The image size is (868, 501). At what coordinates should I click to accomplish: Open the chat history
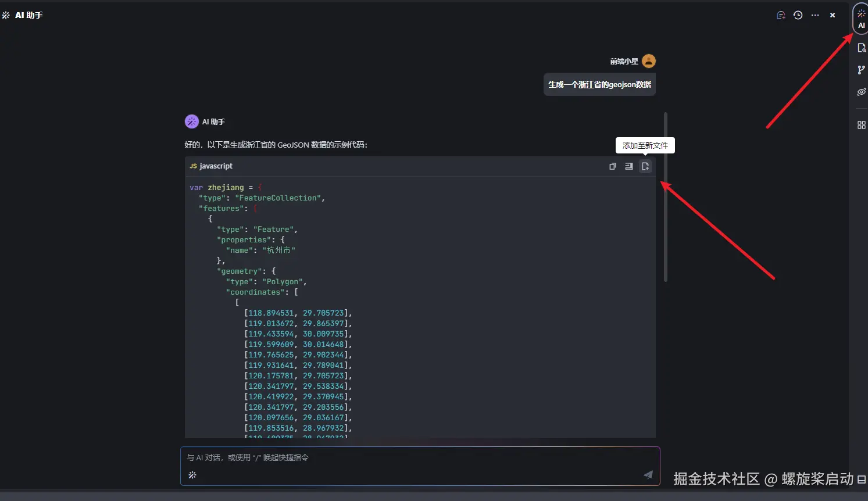[798, 15]
